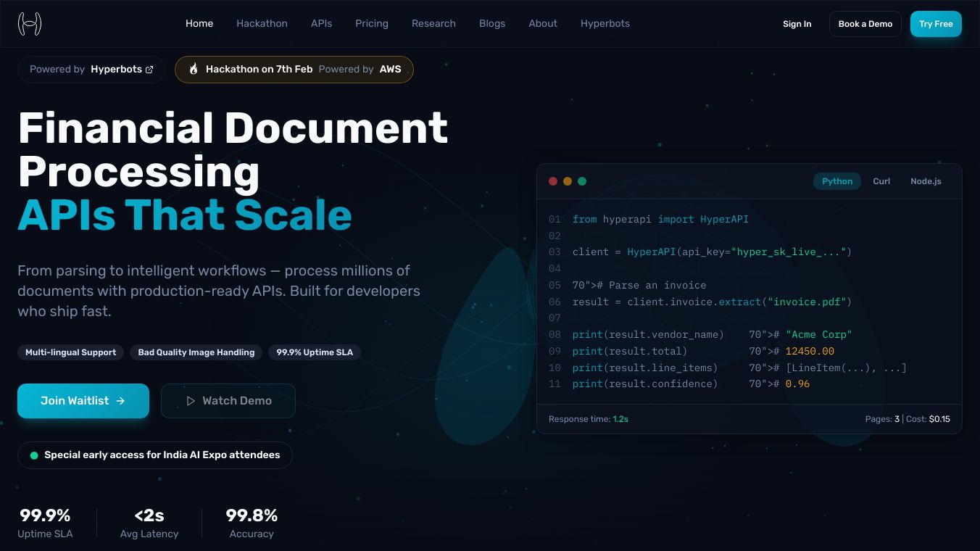This screenshot has height=551, width=980.
Task: Click the arrow icon inside Join Waitlist
Action: point(120,401)
